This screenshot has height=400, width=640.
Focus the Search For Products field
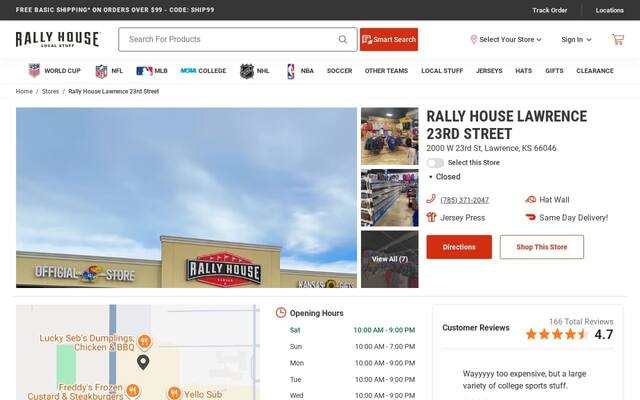click(238, 40)
